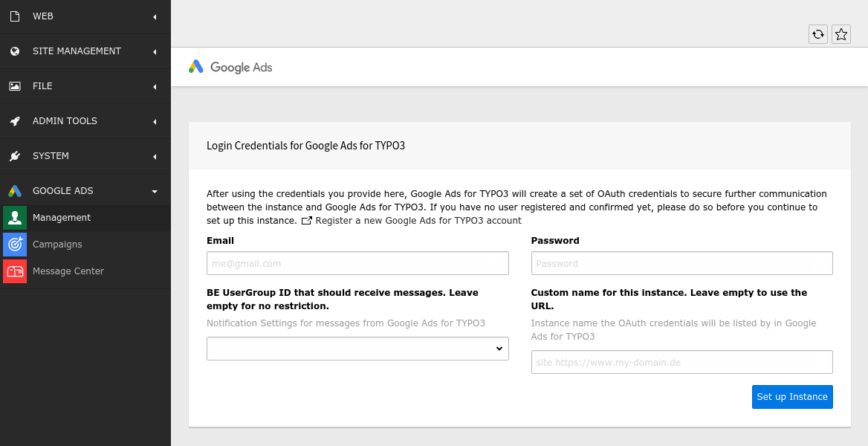868x446 pixels.
Task: Focus the Email input field
Action: (357, 263)
